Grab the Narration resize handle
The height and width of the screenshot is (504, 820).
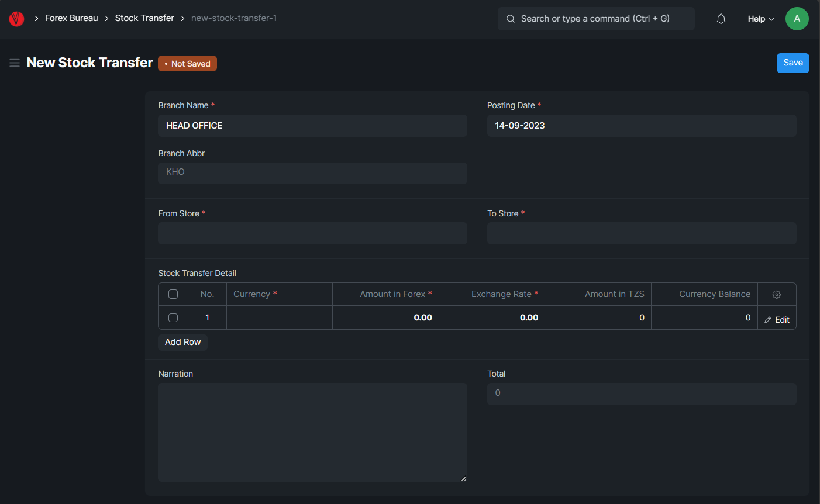pos(464,478)
